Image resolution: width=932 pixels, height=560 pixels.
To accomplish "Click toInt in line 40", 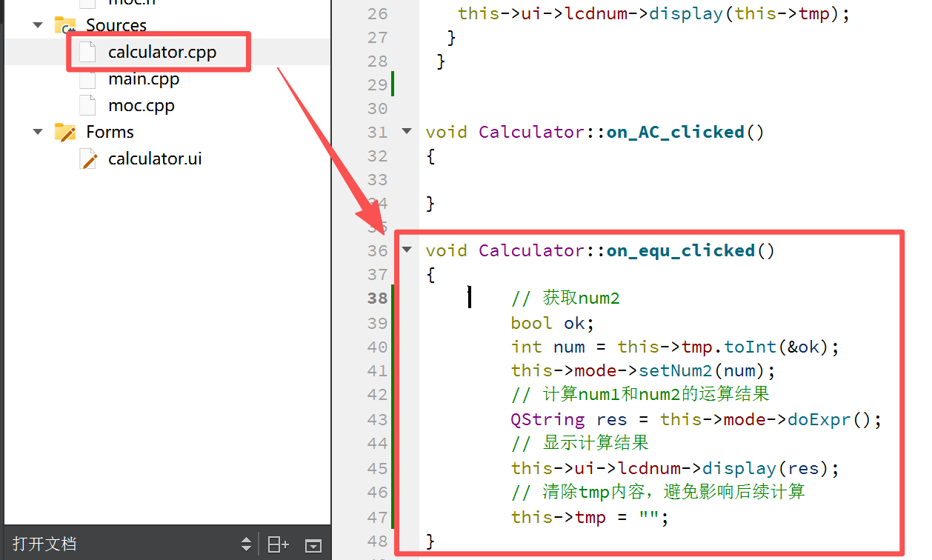I will (x=750, y=347).
